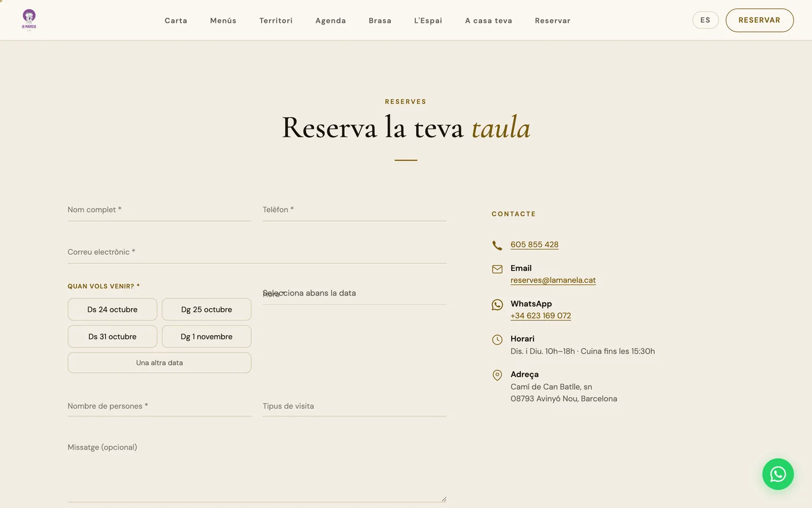Switch language with the ES button
The height and width of the screenshot is (508, 812).
(x=705, y=20)
